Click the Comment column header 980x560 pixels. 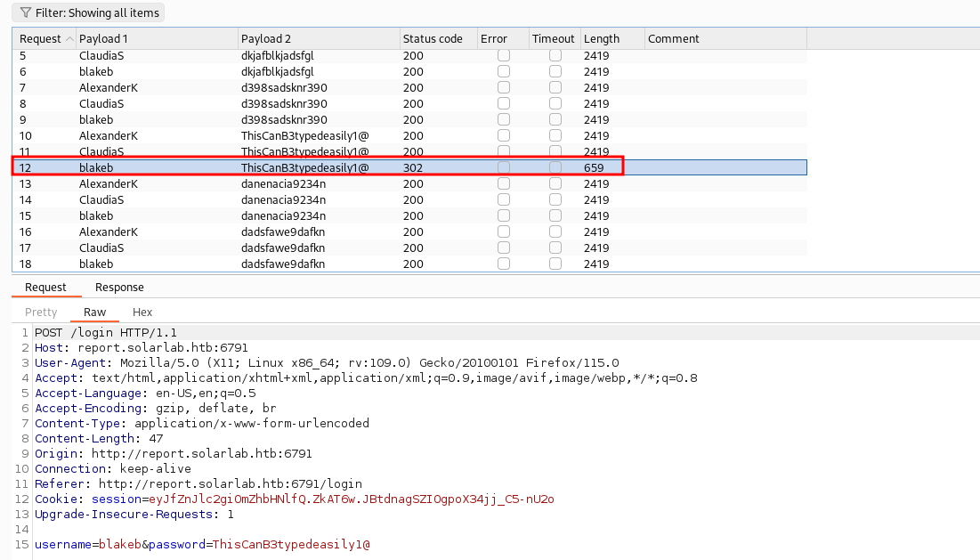tap(673, 39)
